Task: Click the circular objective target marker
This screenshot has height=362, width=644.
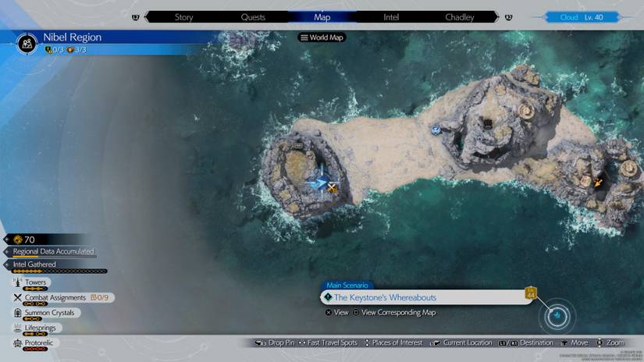Action: click(557, 316)
